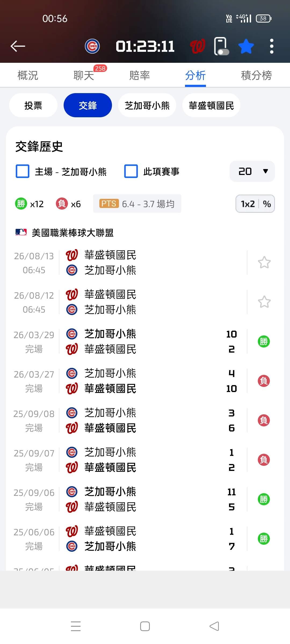Toggle the 1x2 / % display switch

pyautogui.click(x=255, y=204)
